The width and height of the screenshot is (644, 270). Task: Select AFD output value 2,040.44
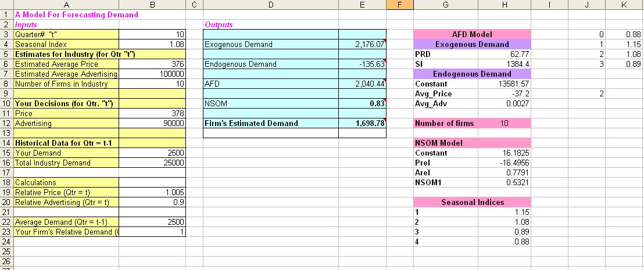[x=362, y=84]
